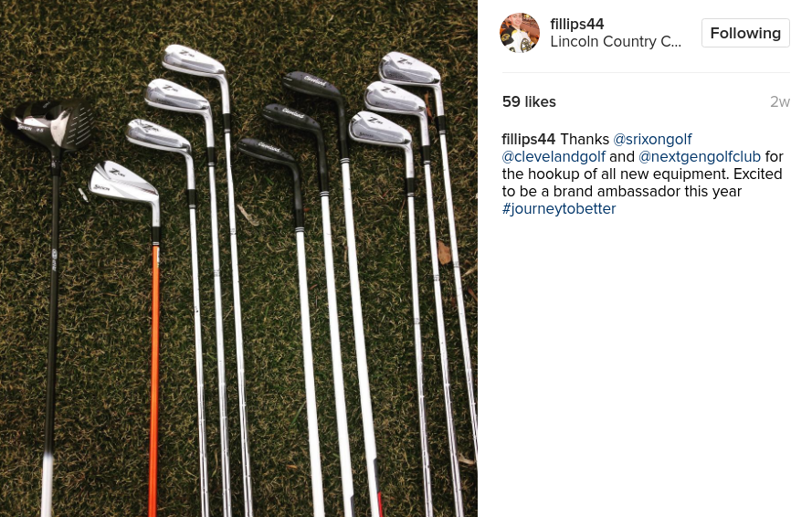This screenshot has width=812, height=517.
Task: Open the #journeytobetter hashtag
Action: click(559, 209)
